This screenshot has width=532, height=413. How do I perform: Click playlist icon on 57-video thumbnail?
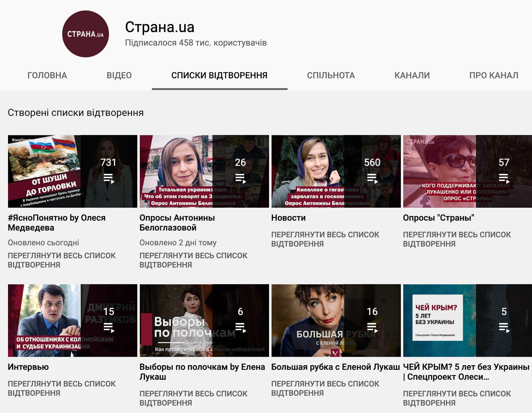(504, 178)
